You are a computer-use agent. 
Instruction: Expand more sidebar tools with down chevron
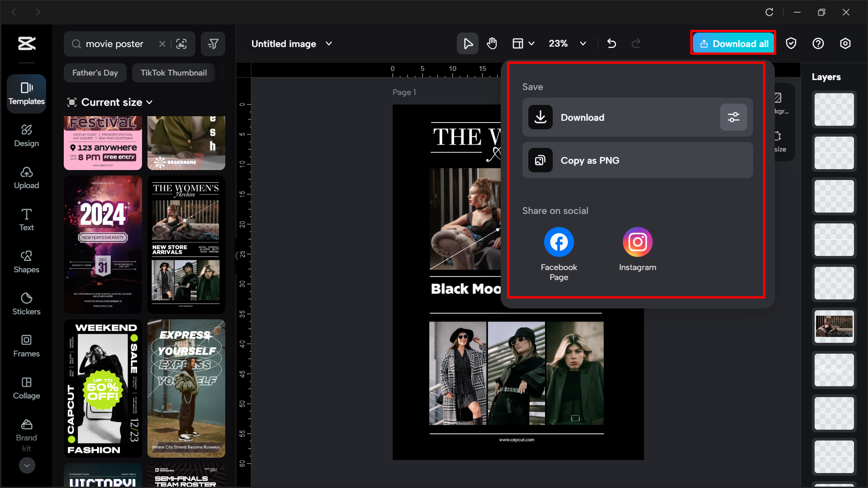(x=27, y=465)
